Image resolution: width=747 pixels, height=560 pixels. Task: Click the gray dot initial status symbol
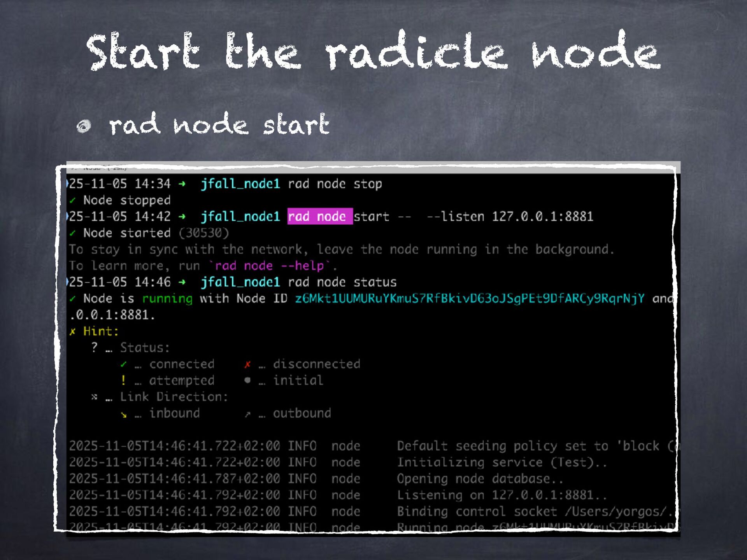point(247,380)
